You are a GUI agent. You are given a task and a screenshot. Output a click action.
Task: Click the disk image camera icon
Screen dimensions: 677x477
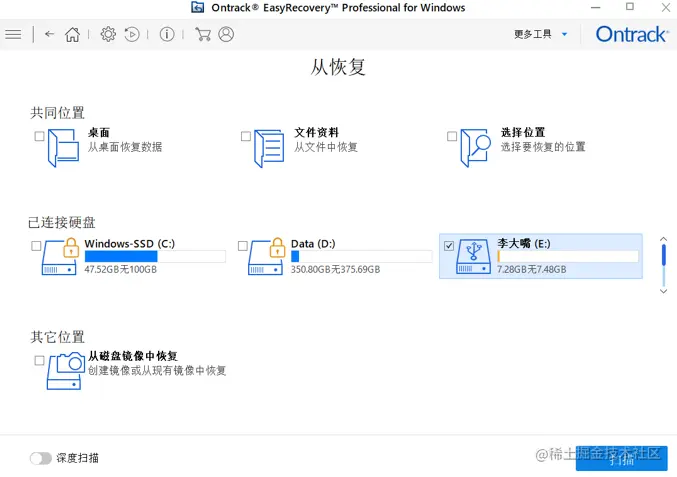(x=66, y=371)
